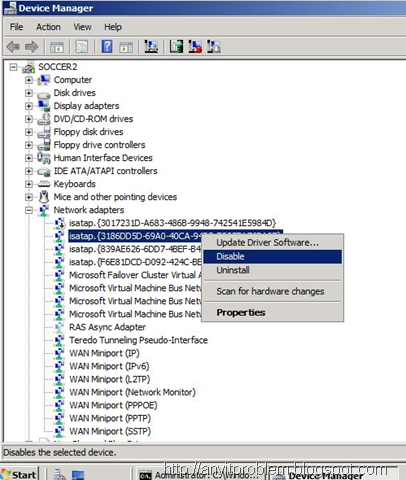
Task: Click the Show/Hide Console Tree toolbar icon
Action: coord(57,47)
